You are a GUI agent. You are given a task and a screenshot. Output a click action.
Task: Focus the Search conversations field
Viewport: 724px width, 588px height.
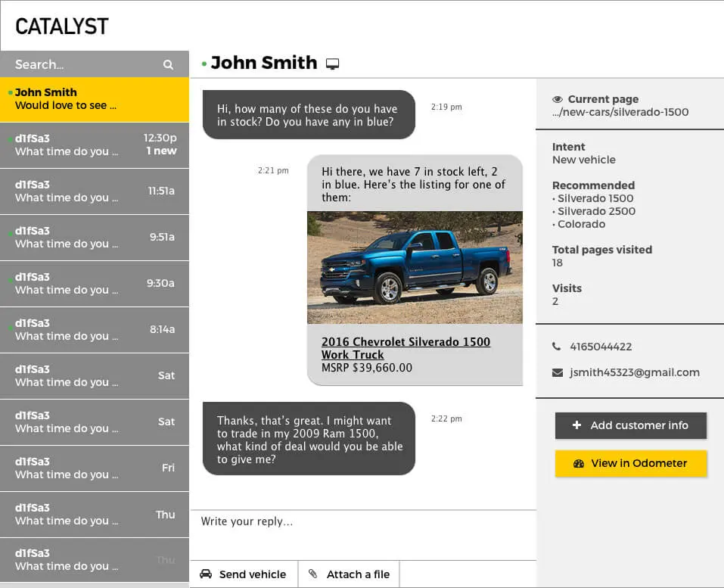(x=95, y=64)
